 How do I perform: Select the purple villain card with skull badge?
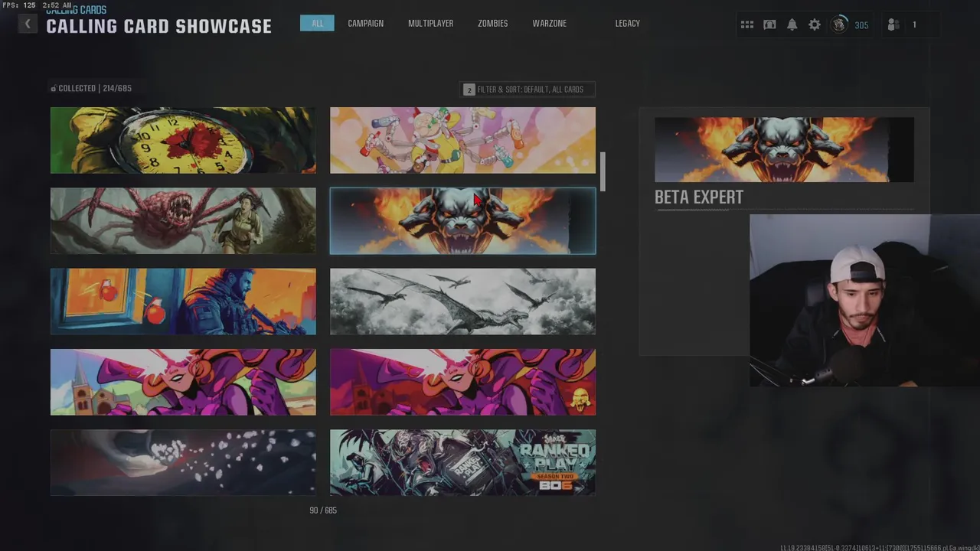click(462, 382)
